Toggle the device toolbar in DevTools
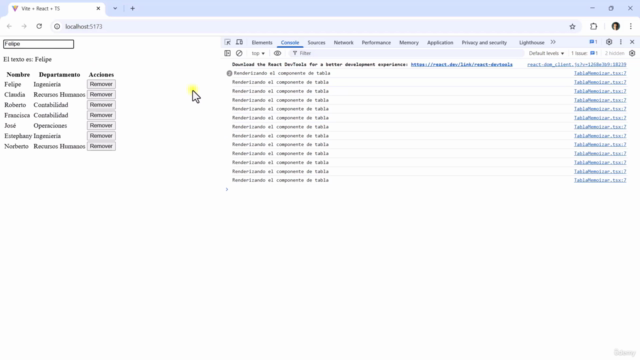This screenshot has height=360, width=640. pos(240,42)
